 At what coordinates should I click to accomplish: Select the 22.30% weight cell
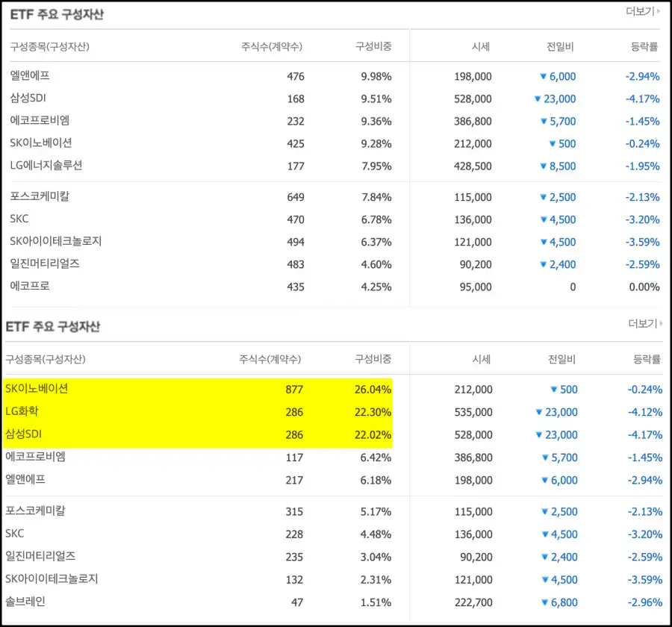coord(373,412)
